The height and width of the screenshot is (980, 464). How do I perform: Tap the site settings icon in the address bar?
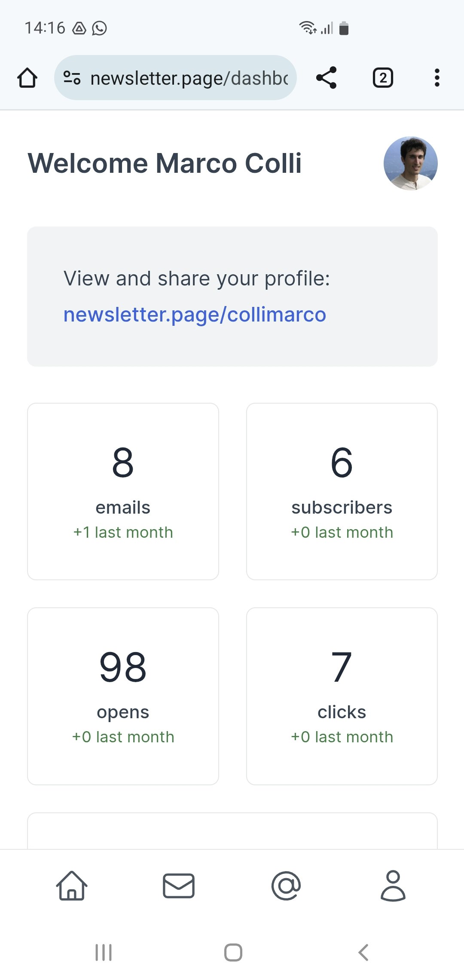(72, 78)
